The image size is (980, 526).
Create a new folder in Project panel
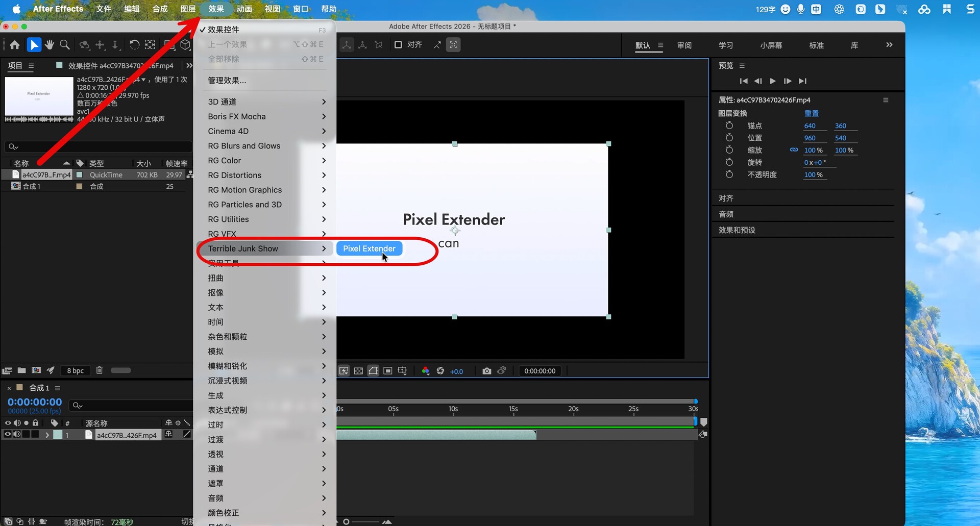click(x=21, y=370)
